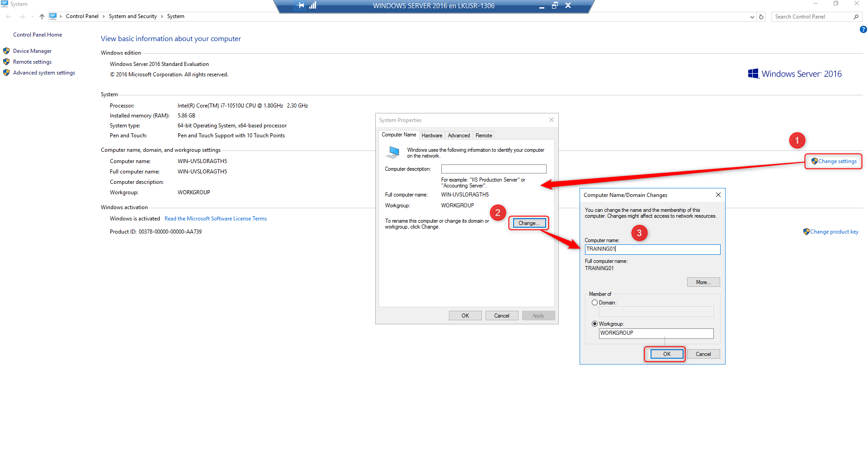Click the Workgroup text field in the changes dialog
This screenshot has width=868, height=468.
click(656, 333)
